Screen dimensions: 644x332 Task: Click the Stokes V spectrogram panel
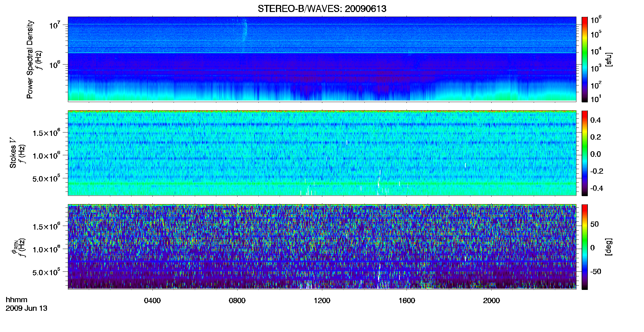point(322,153)
